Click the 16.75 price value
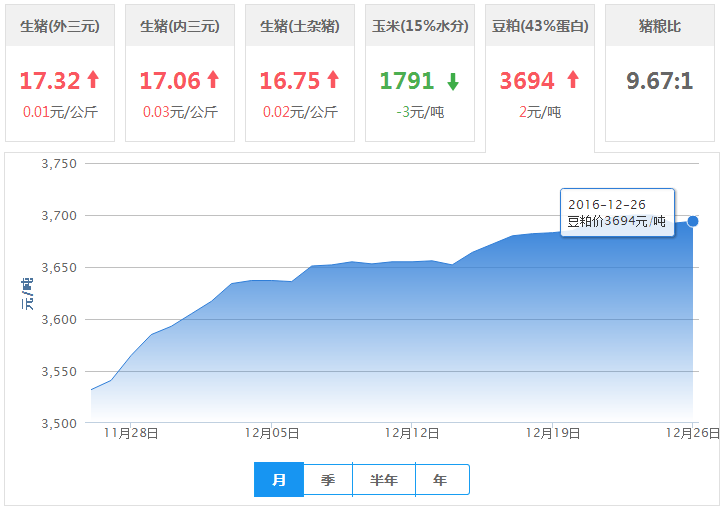This screenshot has width=725, height=513. point(289,80)
